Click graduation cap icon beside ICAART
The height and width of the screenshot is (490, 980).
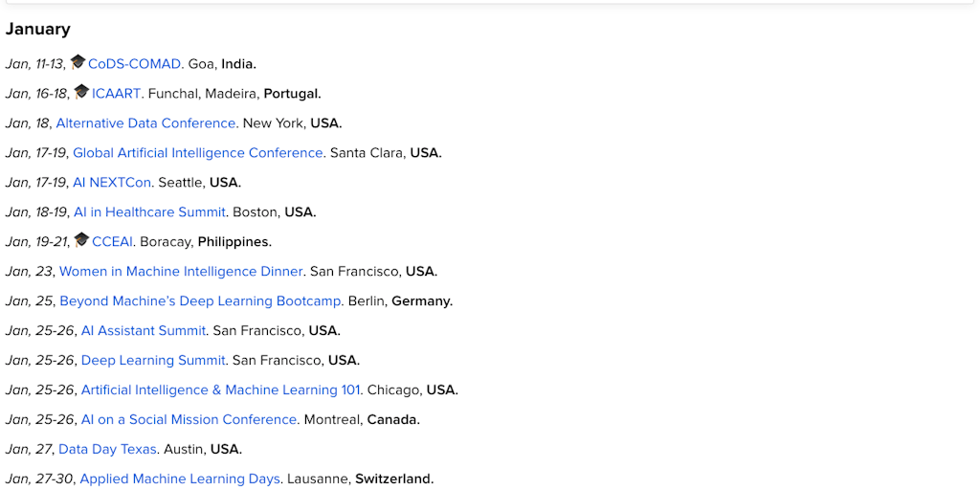point(82,92)
